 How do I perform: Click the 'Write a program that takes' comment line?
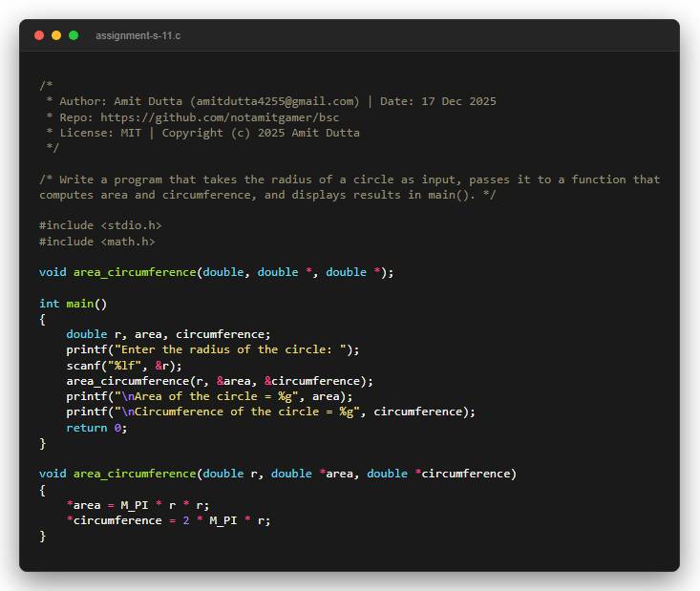coord(350,179)
